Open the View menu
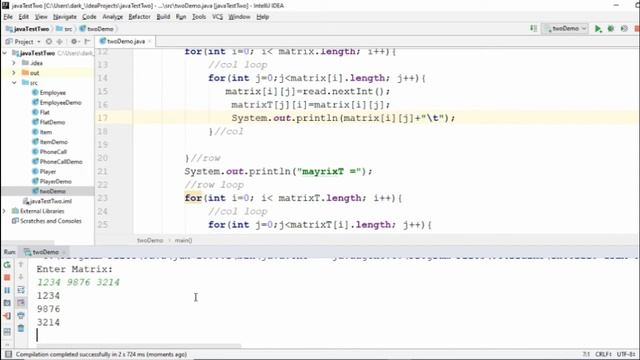The height and width of the screenshot is (360, 640). pos(41,17)
